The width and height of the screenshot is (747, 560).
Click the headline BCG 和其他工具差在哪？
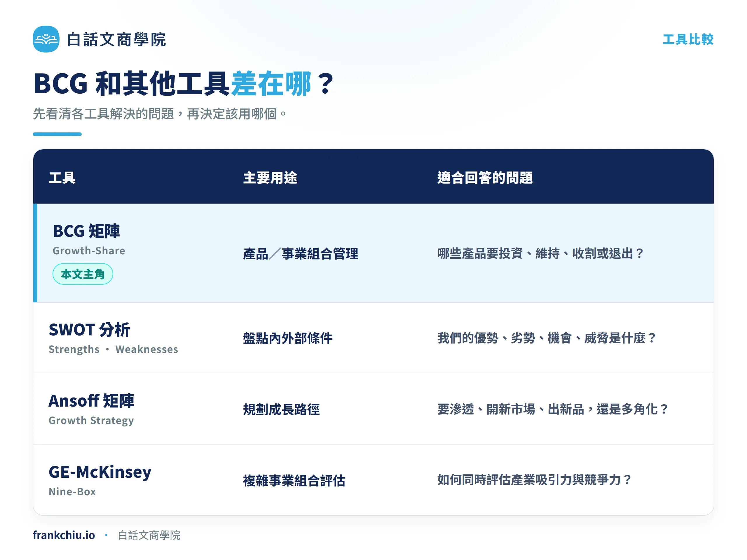(x=184, y=83)
